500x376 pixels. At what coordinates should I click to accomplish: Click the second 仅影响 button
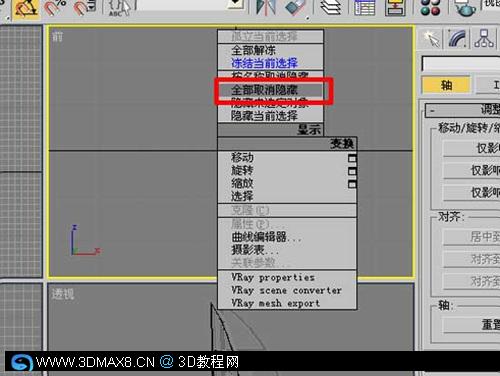[x=471, y=170]
